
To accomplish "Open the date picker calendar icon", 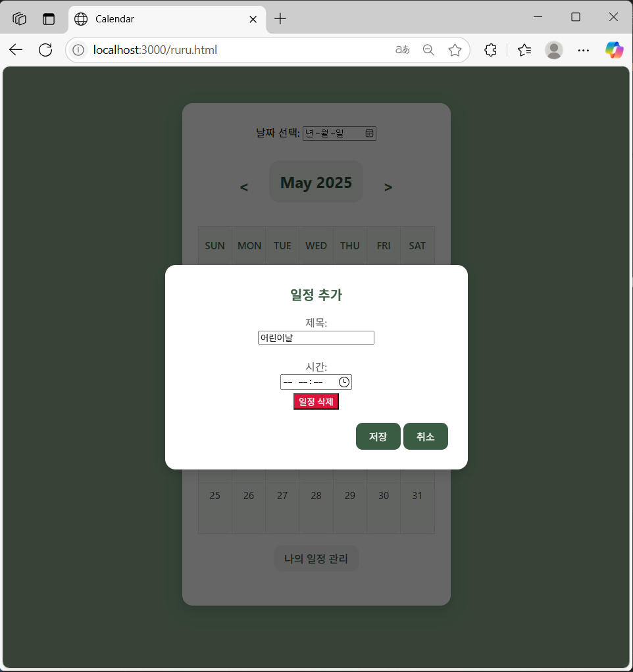I will [369, 133].
